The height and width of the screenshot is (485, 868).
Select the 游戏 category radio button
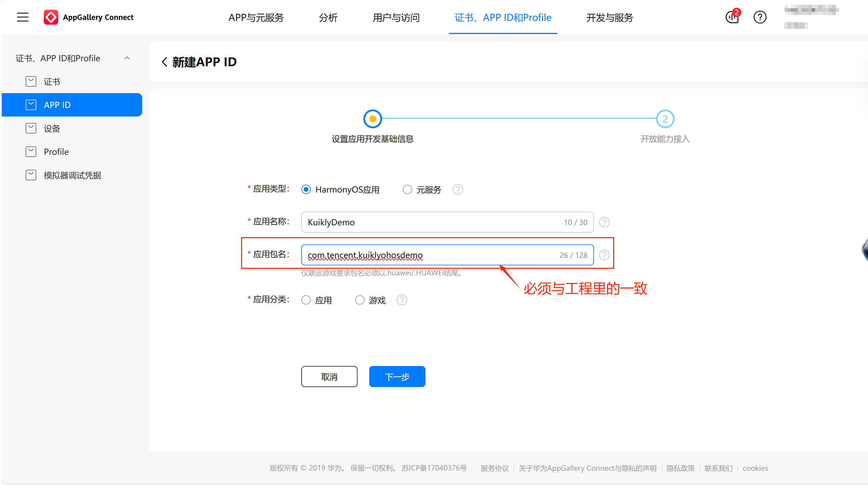[359, 300]
